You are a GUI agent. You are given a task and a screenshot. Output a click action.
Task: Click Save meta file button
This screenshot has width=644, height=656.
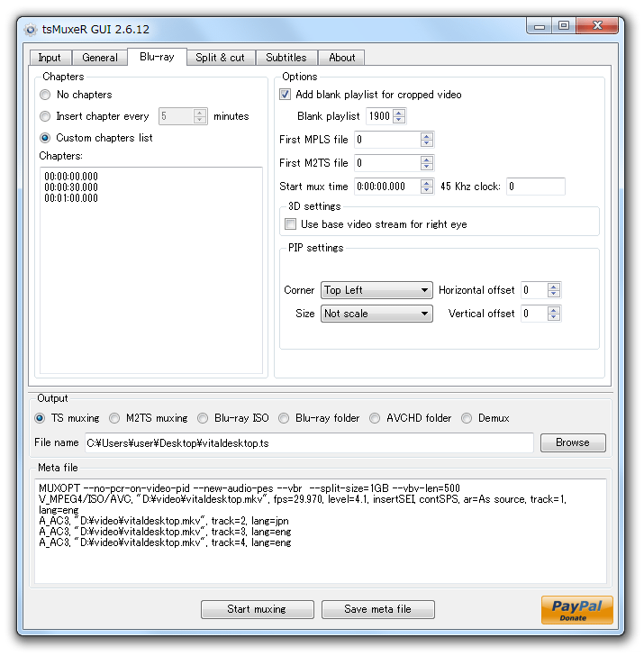click(x=378, y=609)
